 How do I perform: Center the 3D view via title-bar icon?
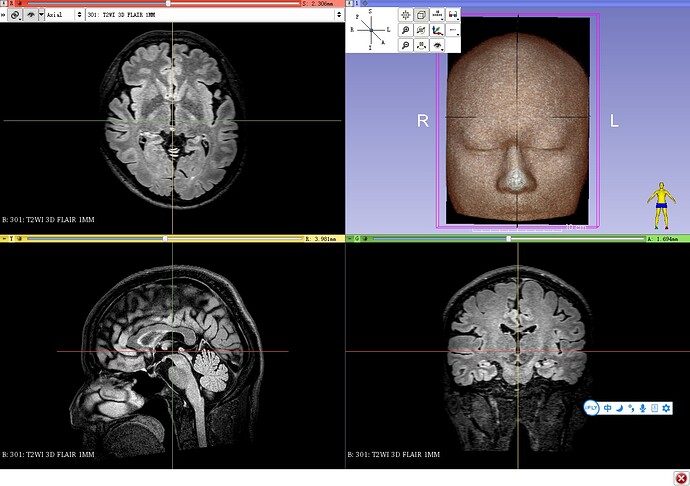point(364,3)
